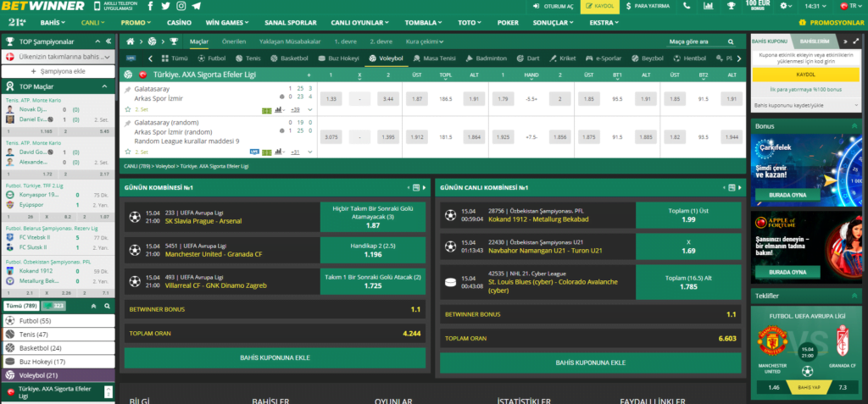
Task: Select the Basketbol sport tab
Action: click(290, 58)
